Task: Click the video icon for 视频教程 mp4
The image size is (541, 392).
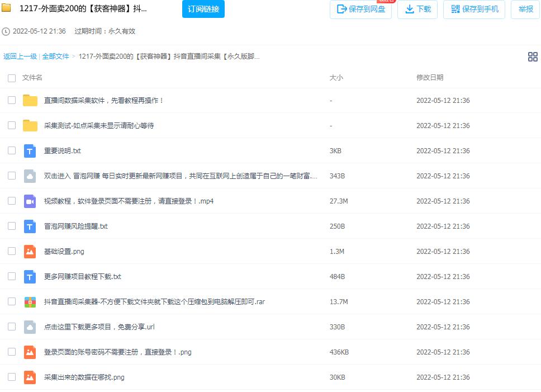Action: click(x=30, y=201)
